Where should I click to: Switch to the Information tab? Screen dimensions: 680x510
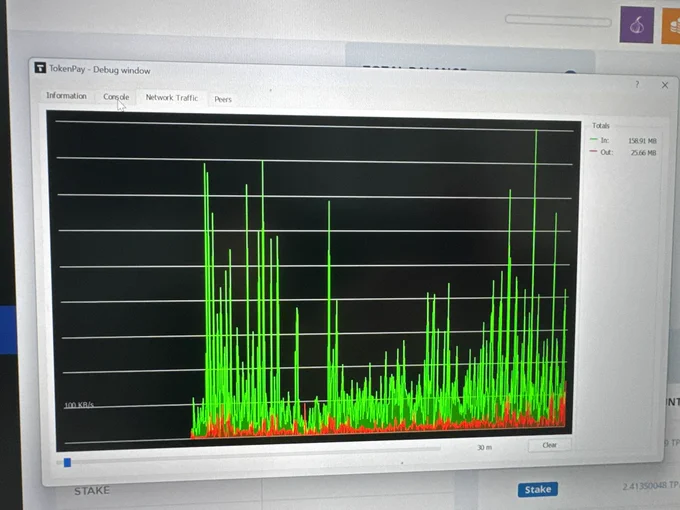[x=66, y=95]
